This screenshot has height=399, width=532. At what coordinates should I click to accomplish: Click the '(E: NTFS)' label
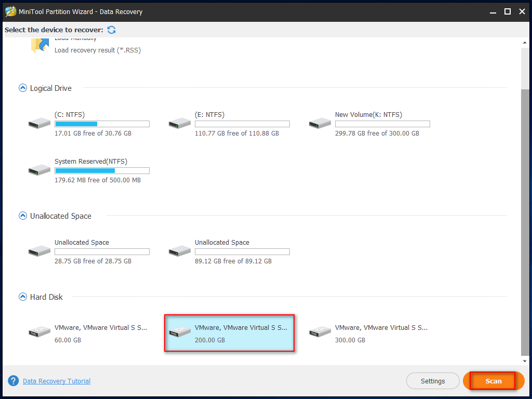point(210,115)
